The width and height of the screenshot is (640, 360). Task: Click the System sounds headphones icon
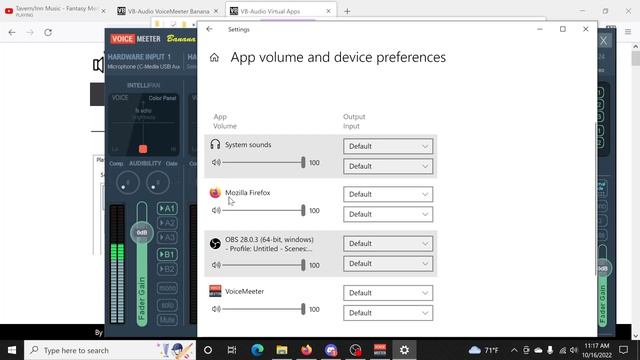[215, 144]
